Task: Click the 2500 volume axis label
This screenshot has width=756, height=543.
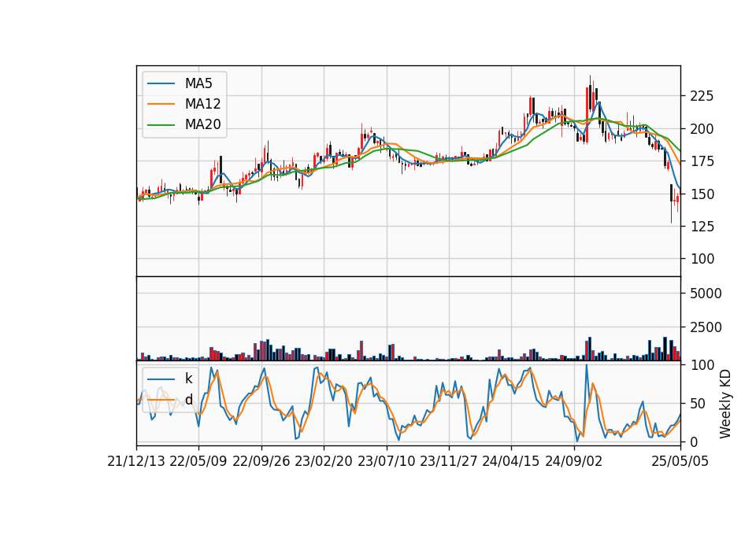Action: pos(706,327)
